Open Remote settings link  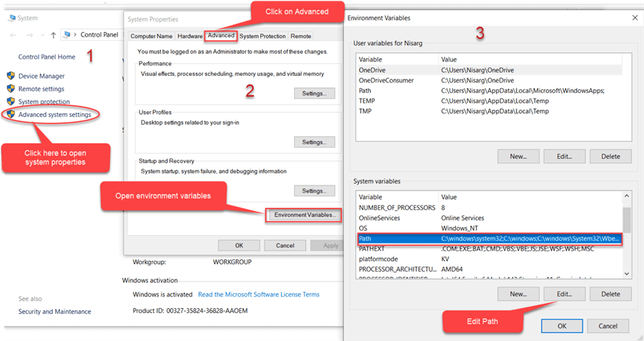pyautogui.click(x=41, y=88)
